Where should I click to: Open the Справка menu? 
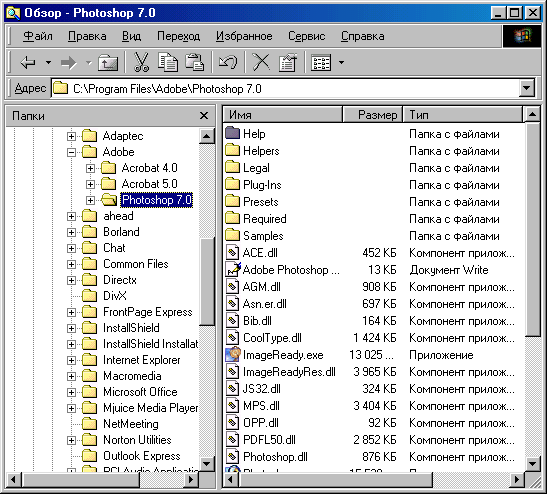click(363, 36)
